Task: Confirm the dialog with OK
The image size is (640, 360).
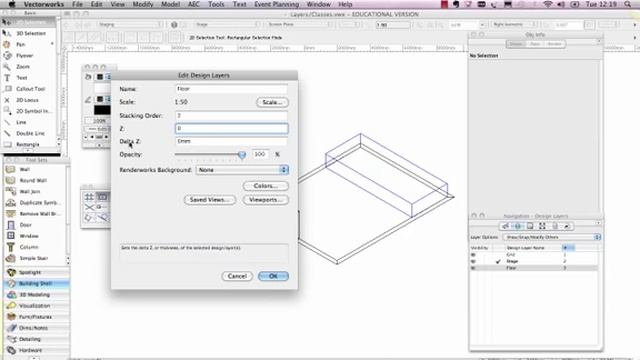Action: [x=273, y=276]
